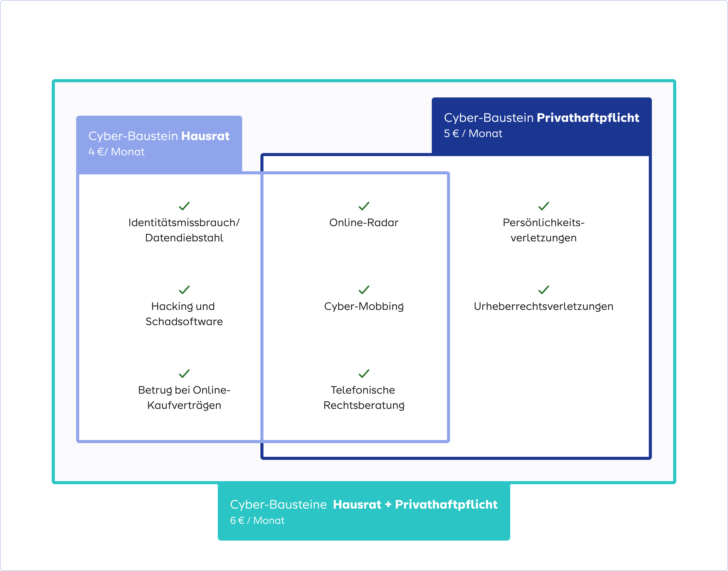This screenshot has height=571, width=728.
Task: Select the Cyber-Baustein Hausrat header
Action: pos(159,136)
